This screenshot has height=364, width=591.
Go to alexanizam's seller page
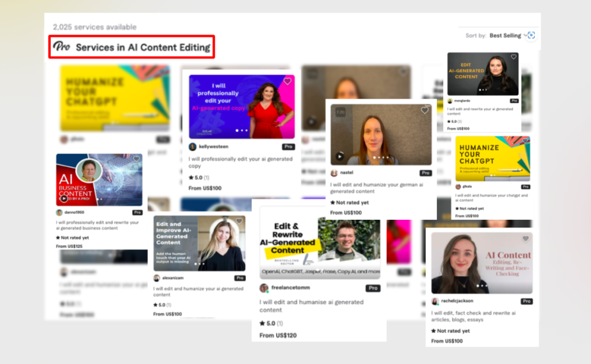click(173, 278)
